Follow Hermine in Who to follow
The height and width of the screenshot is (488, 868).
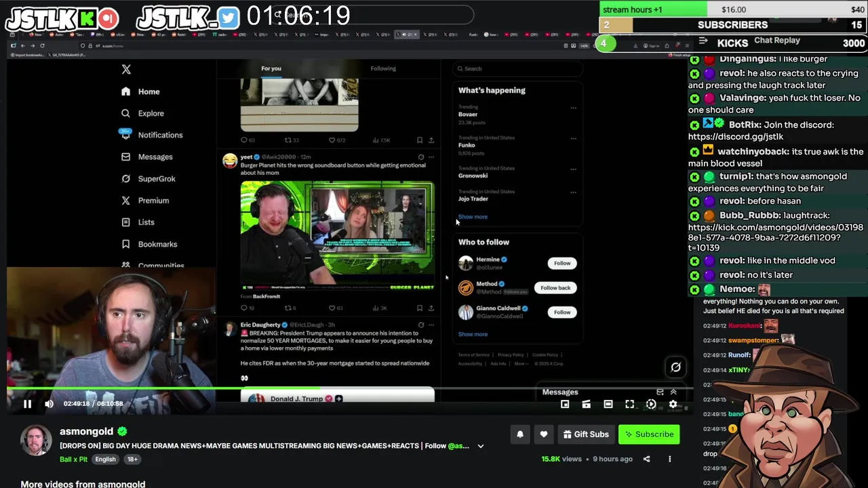click(x=562, y=263)
